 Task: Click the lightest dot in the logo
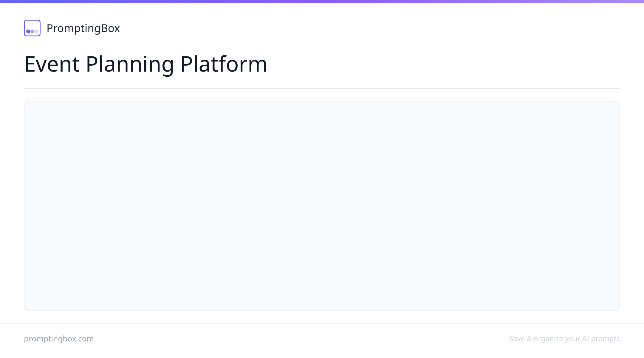coord(37,31)
